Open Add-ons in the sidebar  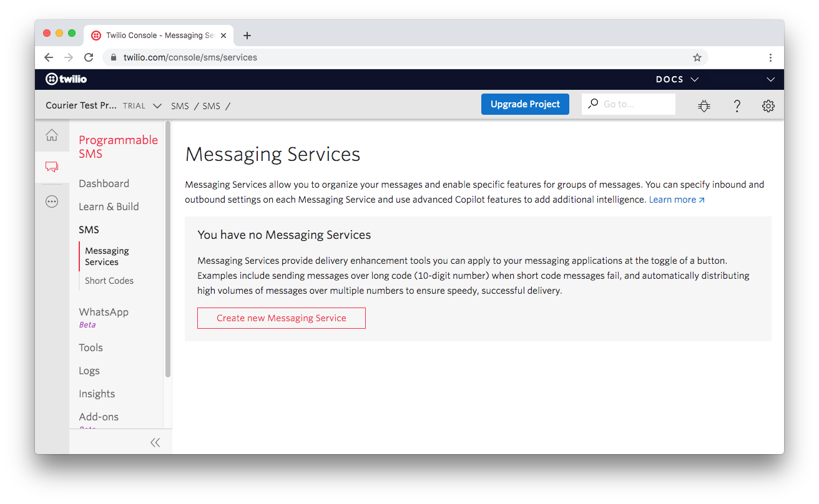click(99, 417)
